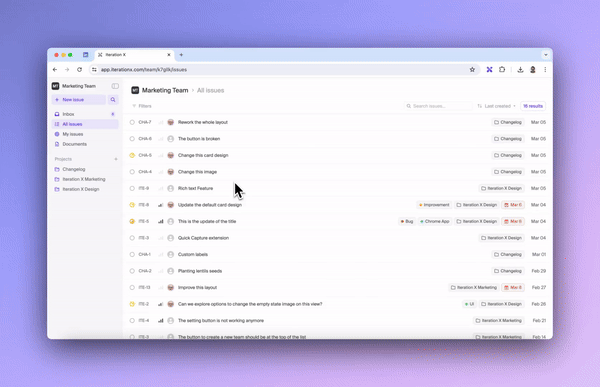Open the issue Custom labels
The width and height of the screenshot is (600, 387).
[193, 254]
